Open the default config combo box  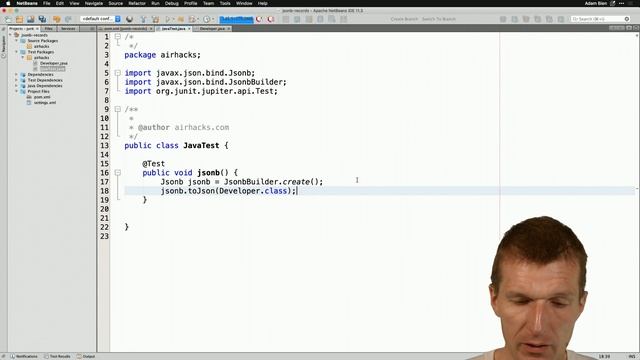click(100, 19)
